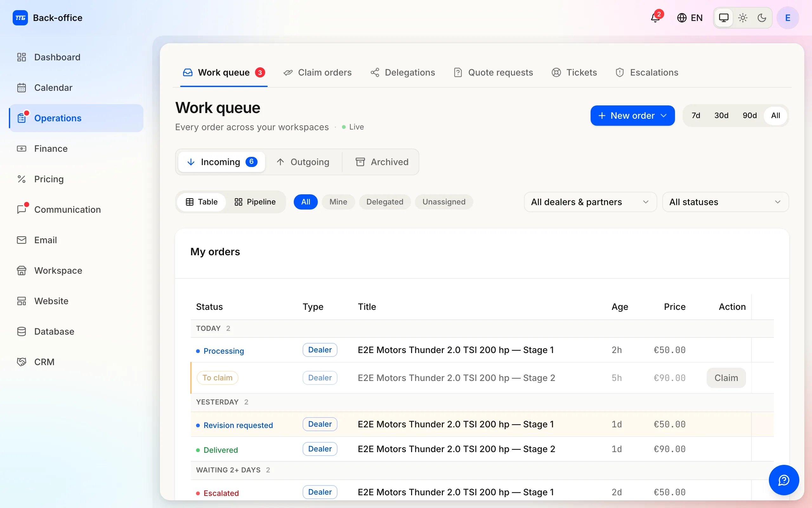Open Communication section
812x508 pixels.
pyautogui.click(x=76, y=210)
